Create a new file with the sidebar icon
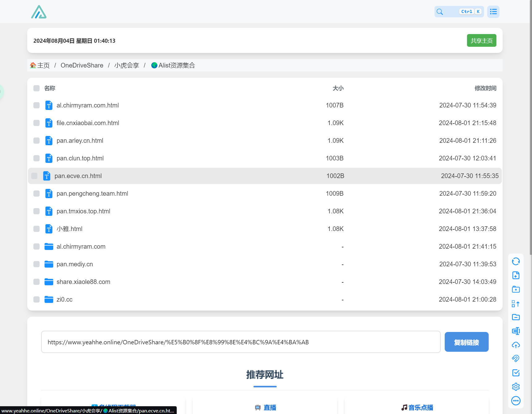Screen dimensions: 532x414 (x=516, y=275)
